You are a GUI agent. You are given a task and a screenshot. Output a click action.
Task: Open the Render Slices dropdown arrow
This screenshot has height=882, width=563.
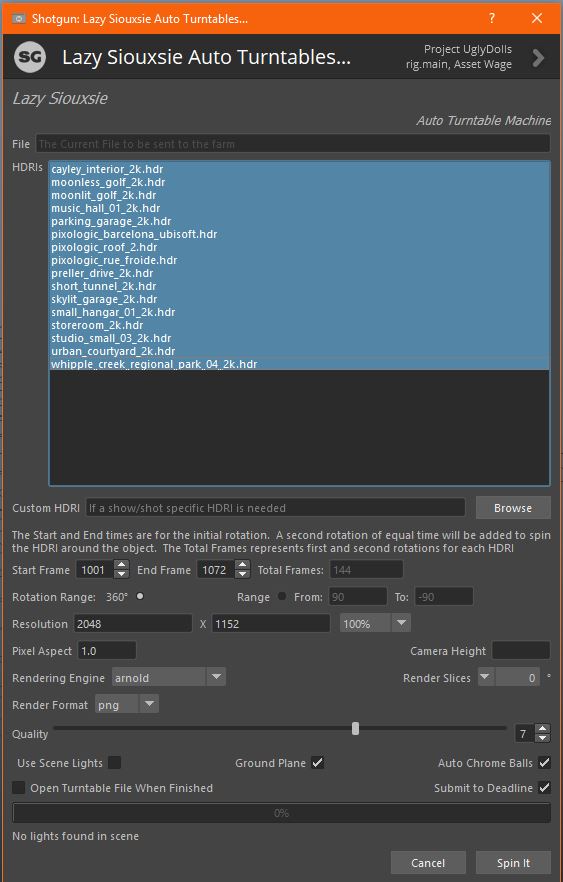pos(486,677)
